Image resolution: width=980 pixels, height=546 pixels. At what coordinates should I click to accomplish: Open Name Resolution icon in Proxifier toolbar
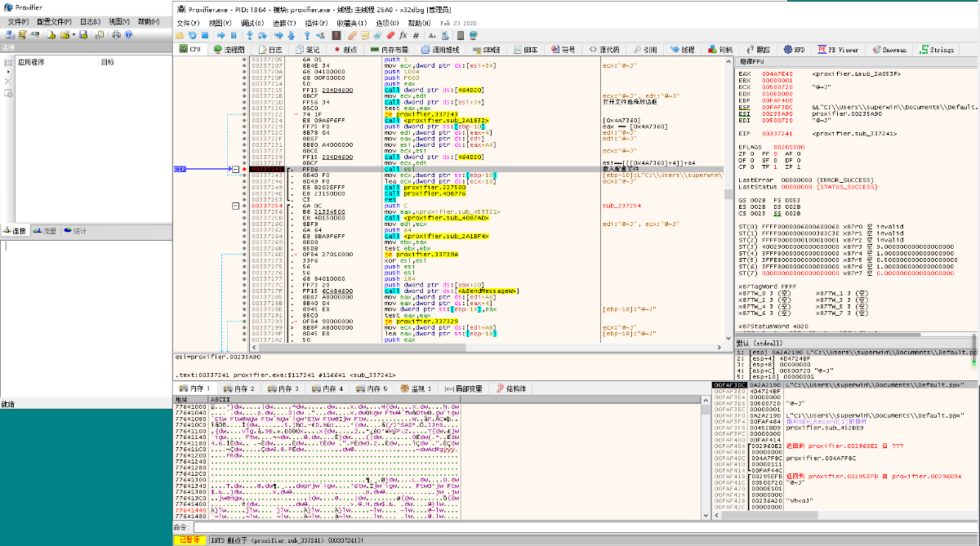pos(35,35)
